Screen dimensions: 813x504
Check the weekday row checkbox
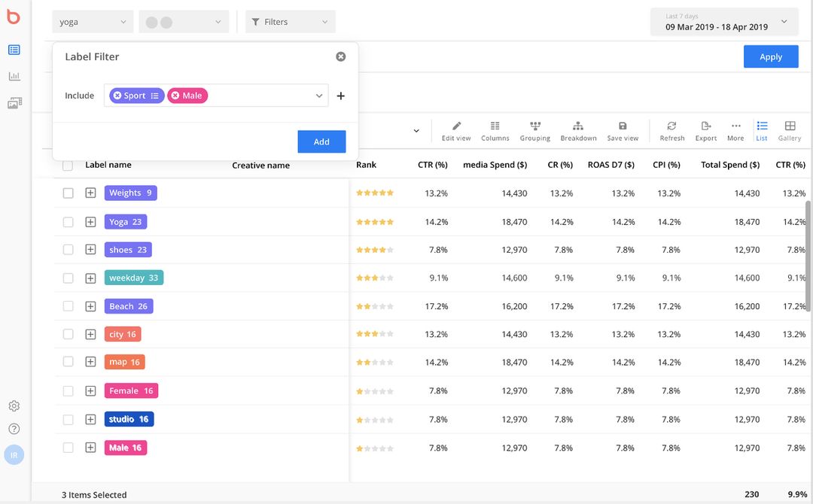tap(68, 278)
